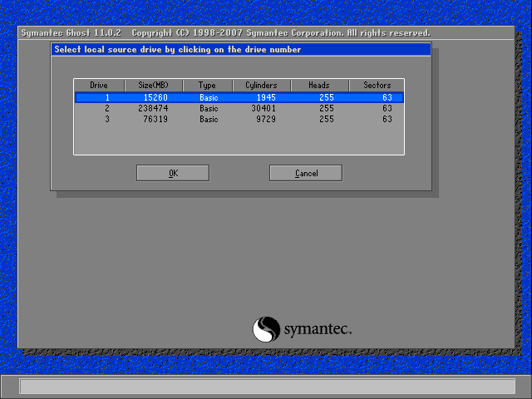The image size is (532, 399).
Task: Click the size value 238474
Action: [x=153, y=109]
